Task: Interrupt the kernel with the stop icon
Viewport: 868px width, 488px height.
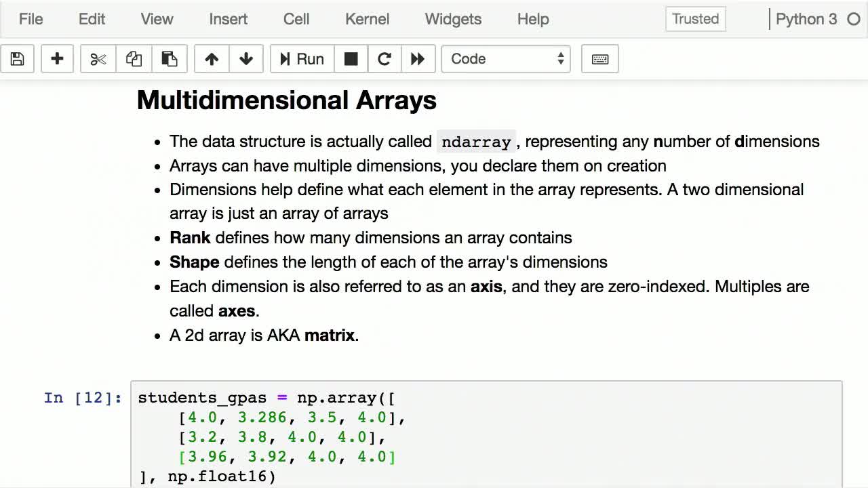Action: pyautogui.click(x=351, y=59)
